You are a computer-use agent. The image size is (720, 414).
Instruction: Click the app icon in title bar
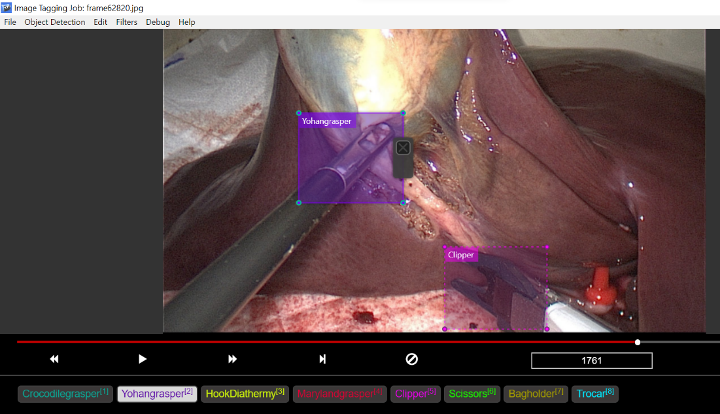point(7,7)
